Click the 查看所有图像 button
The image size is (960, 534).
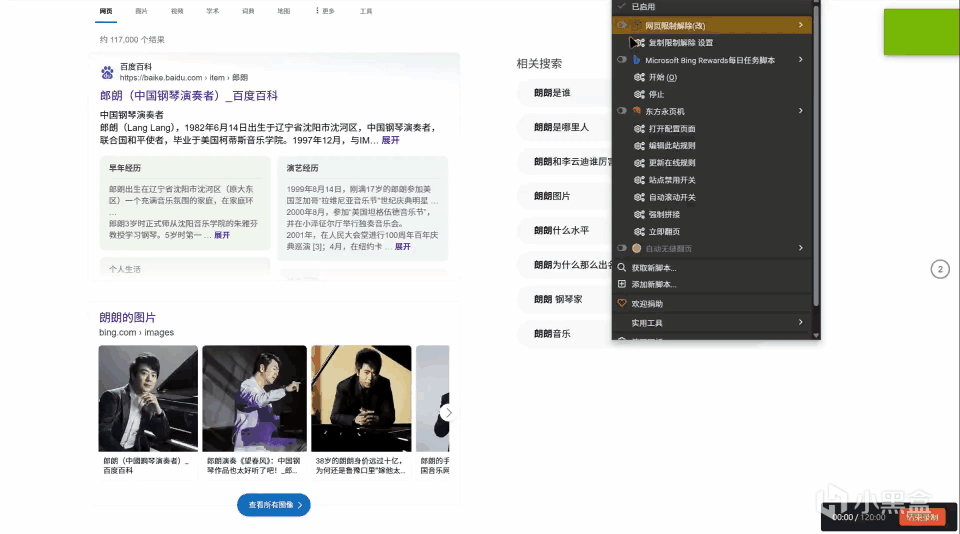click(x=274, y=505)
